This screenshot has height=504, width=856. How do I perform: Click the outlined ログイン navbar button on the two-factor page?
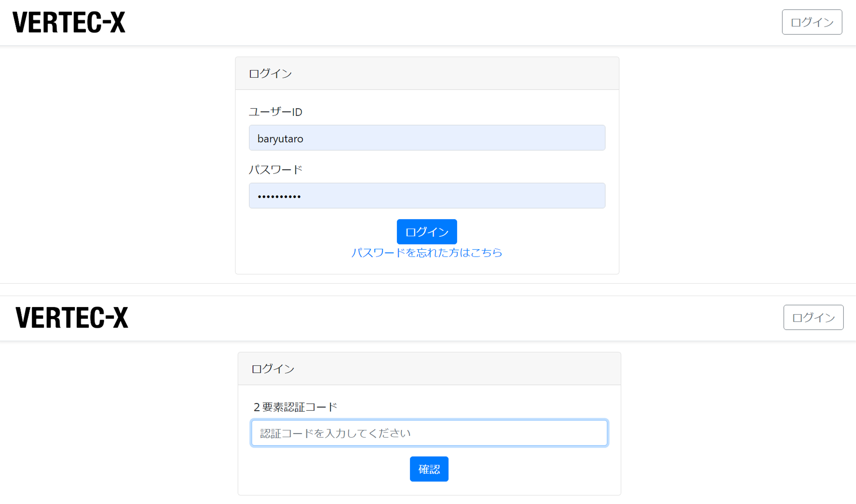point(813,317)
